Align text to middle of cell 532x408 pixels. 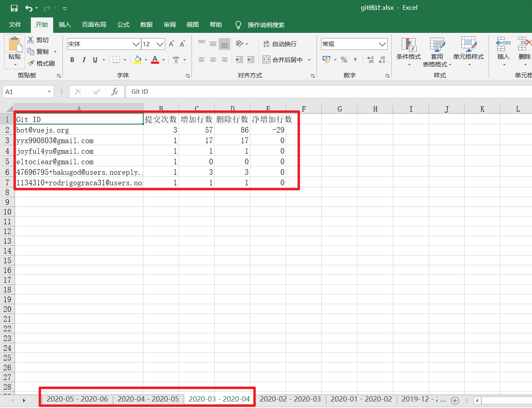pos(213,44)
